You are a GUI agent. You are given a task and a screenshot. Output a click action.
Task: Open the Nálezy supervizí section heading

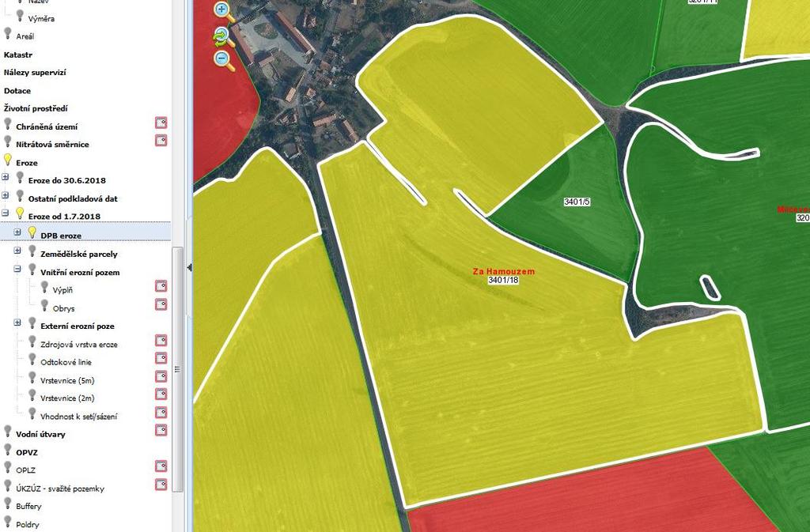35,73
